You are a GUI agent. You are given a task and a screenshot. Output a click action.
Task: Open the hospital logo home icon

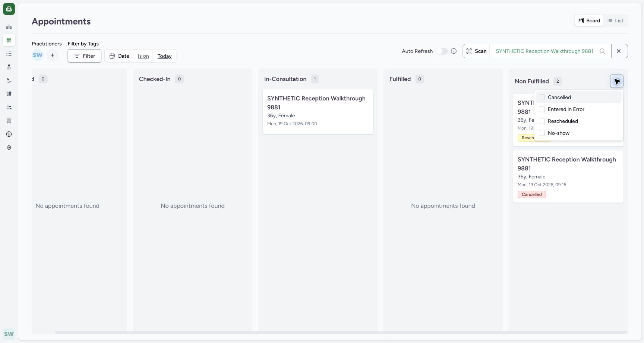9,9
